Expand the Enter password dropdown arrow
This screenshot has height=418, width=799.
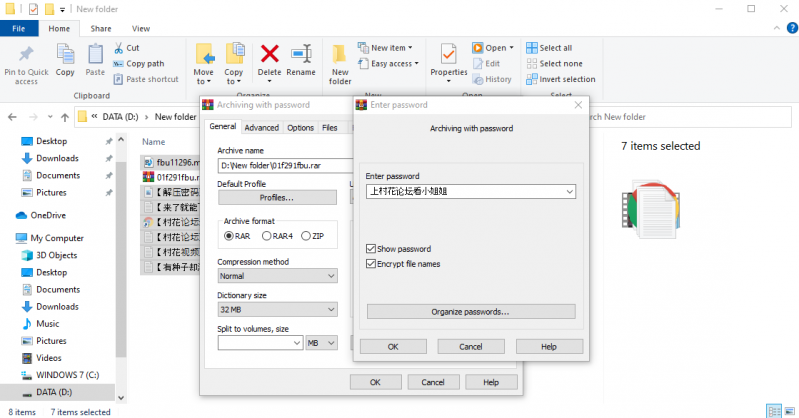tap(569, 191)
